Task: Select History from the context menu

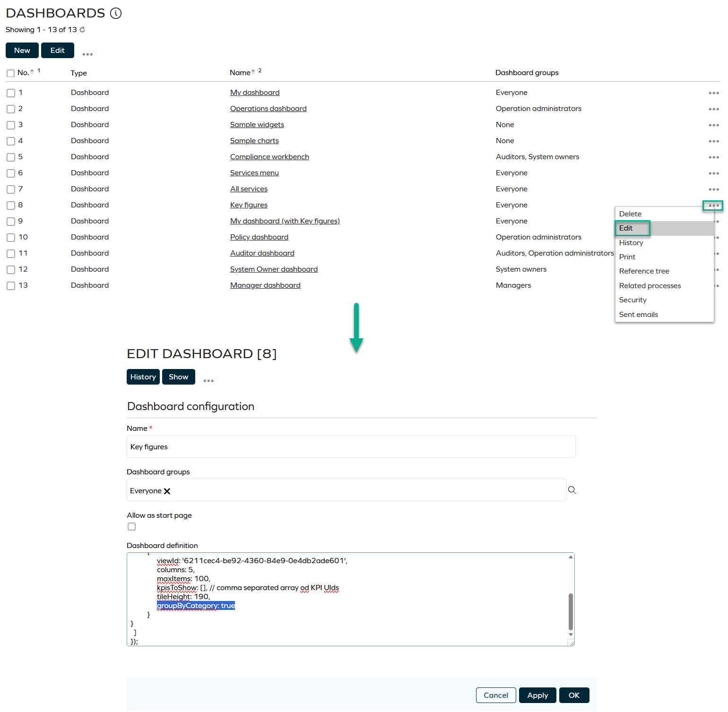Action: (x=631, y=243)
